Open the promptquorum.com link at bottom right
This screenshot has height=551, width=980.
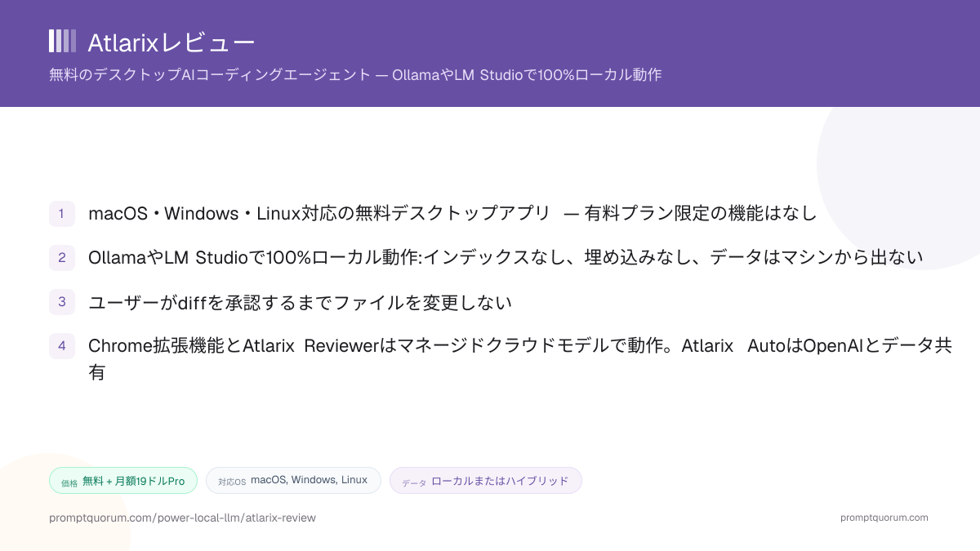[x=884, y=518]
